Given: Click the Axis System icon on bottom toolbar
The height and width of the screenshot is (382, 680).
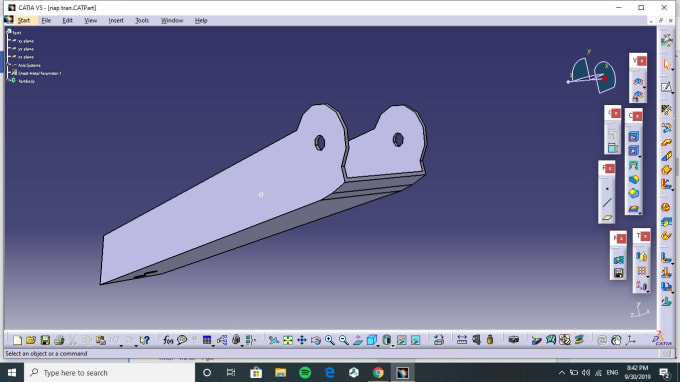Looking at the screenshot, I should tap(630, 340).
